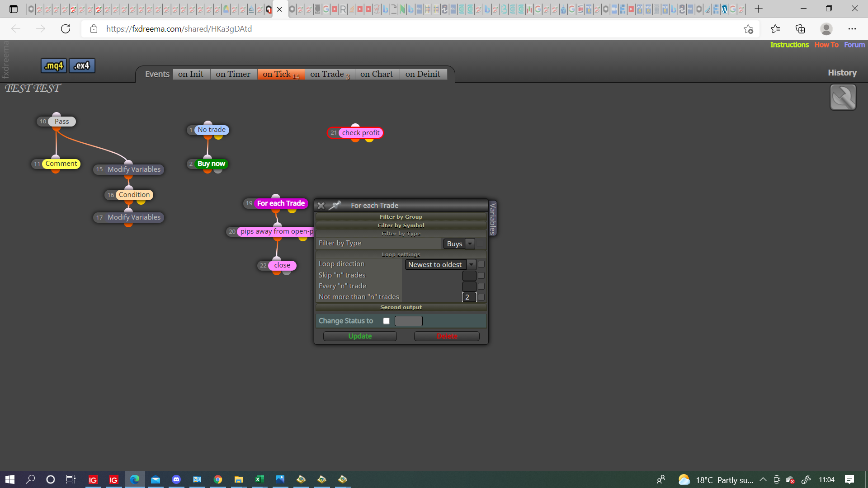Tick the Loop direction checkbox
This screenshot has width=868, height=488.
pos(481,264)
